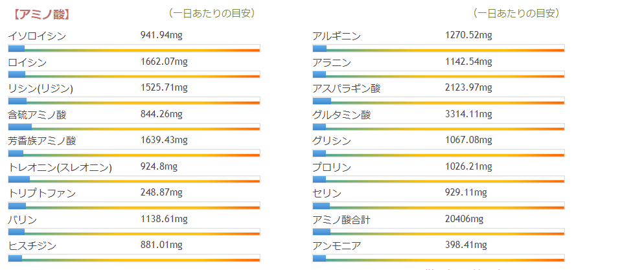Click the right 一日あたりの目安 caption
This screenshot has height=270, width=644.
point(516,13)
